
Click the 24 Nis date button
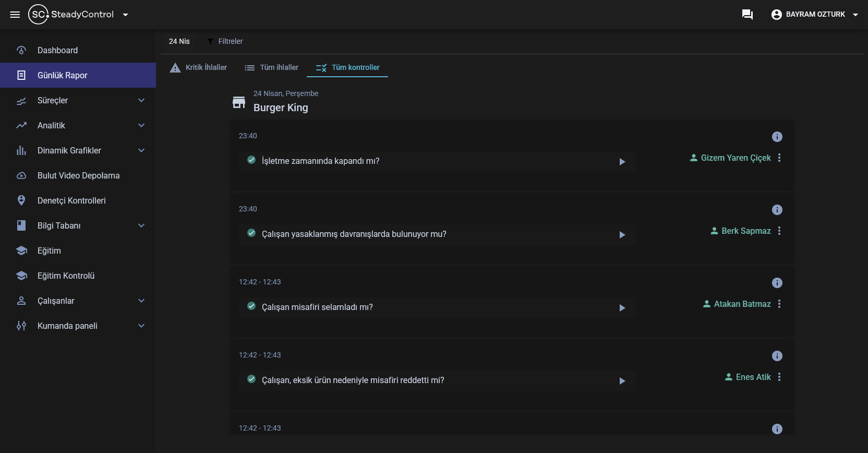(179, 41)
